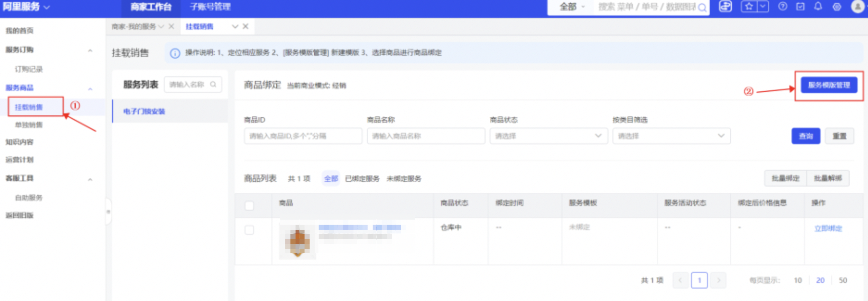Select the 未绑定服务 filter tab
The height and width of the screenshot is (301, 868).
pos(404,178)
